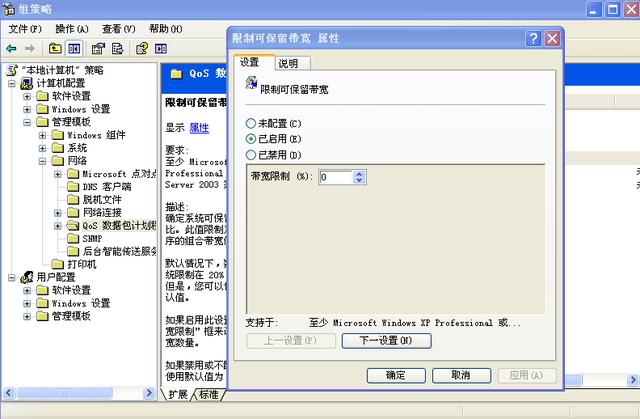Collapse the 网络 tree node
Image resolution: width=640 pixels, height=419 pixels.
(43, 161)
